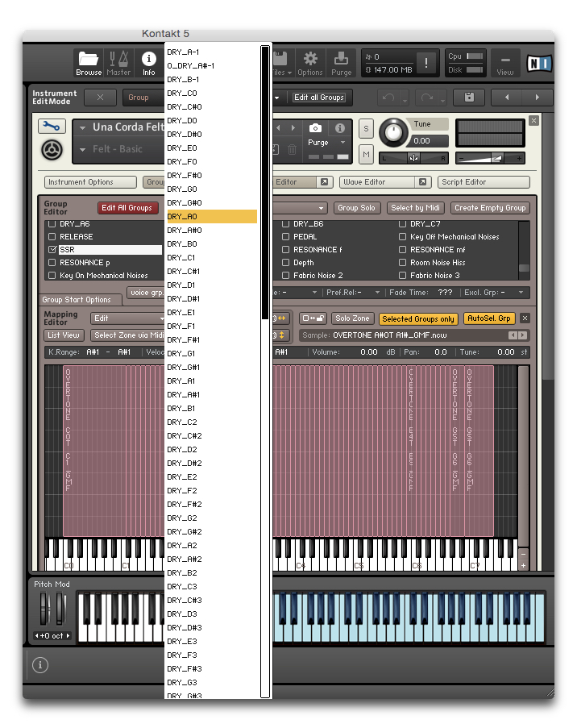577x728 pixels.
Task: Click the instrument volume slider
Action: point(490,158)
